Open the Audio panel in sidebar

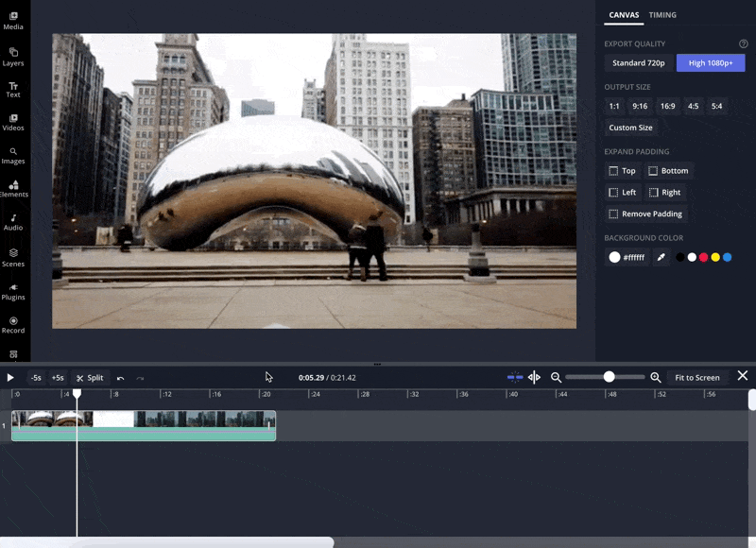(x=13, y=221)
